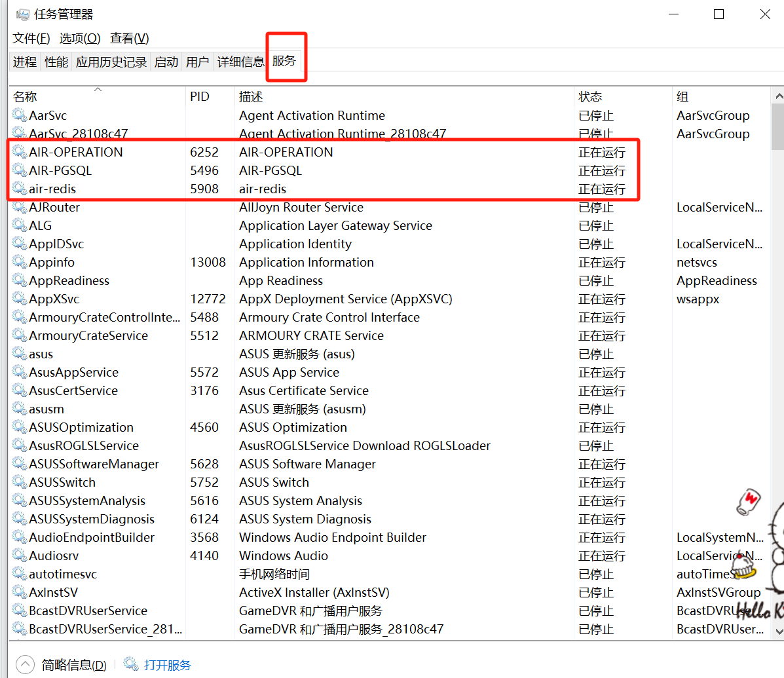Click the gear icon of AIR-OPERATION service

(x=20, y=152)
